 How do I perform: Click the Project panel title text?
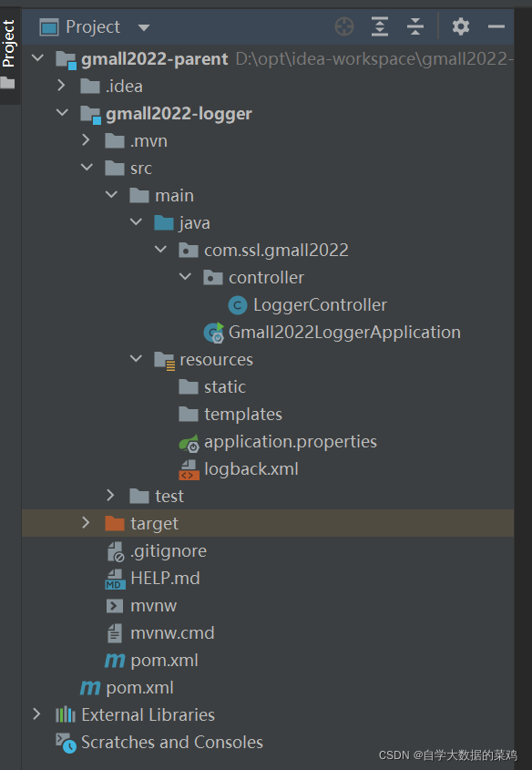click(93, 27)
